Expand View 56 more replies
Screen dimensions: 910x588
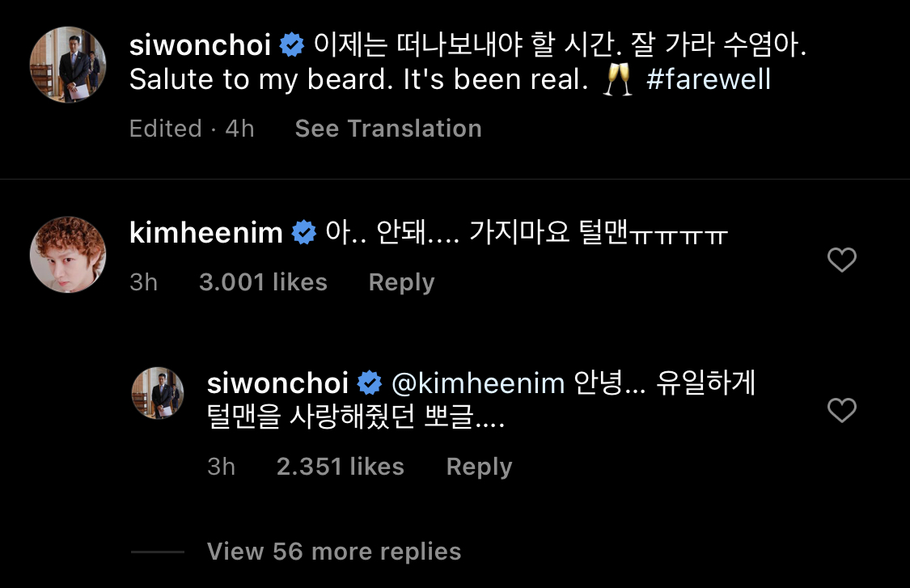tap(334, 552)
